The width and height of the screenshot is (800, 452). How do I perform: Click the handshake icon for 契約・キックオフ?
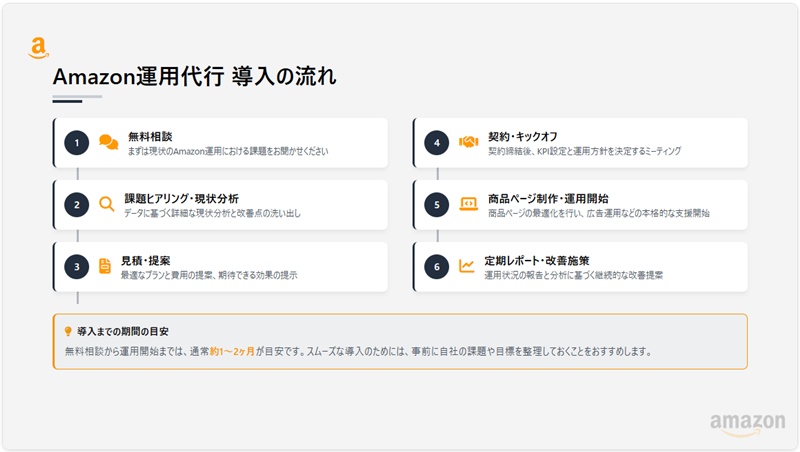(x=468, y=142)
